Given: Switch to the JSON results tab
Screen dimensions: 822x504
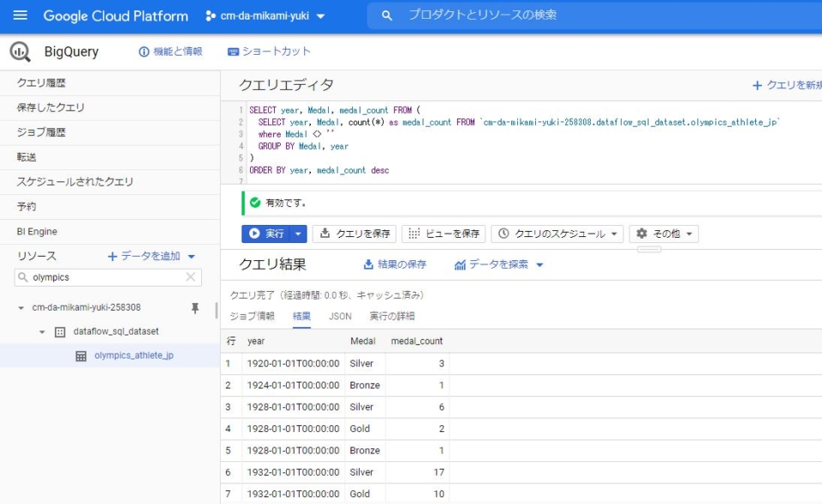Looking at the screenshot, I should point(340,316).
